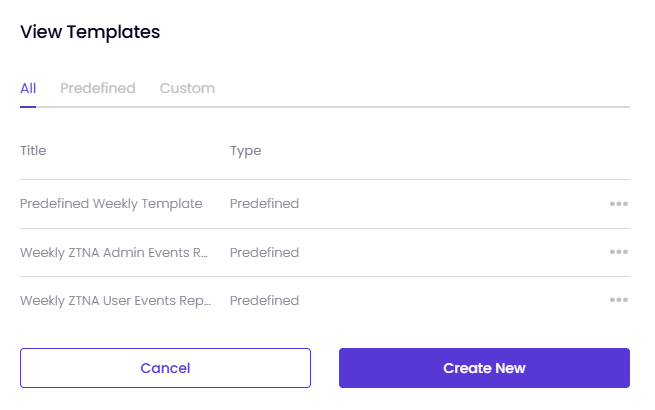
Task: Click empty area of Predefined Weekly Template row
Action: pos(451,204)
